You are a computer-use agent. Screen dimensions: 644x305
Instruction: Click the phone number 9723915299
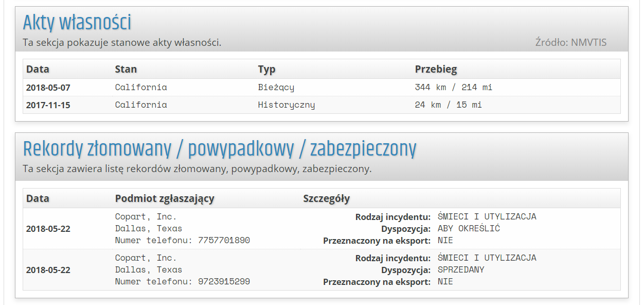[224, 282]
